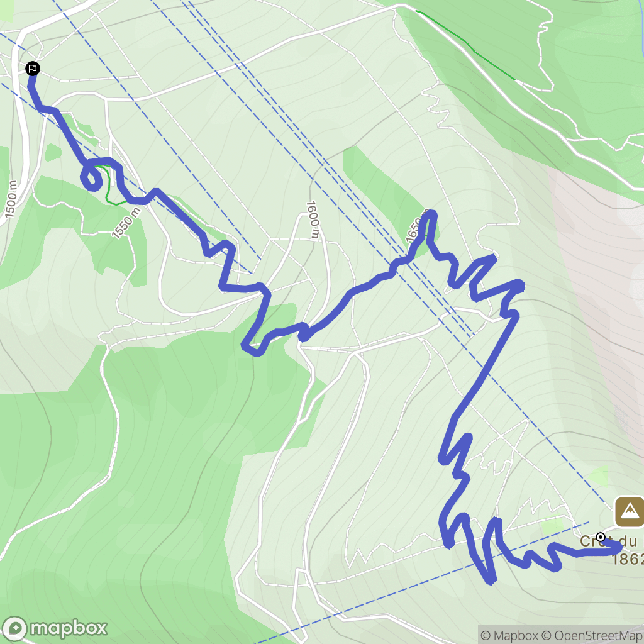Select the circular route endpoint marker
644x644 pixels.
point(601,537)
